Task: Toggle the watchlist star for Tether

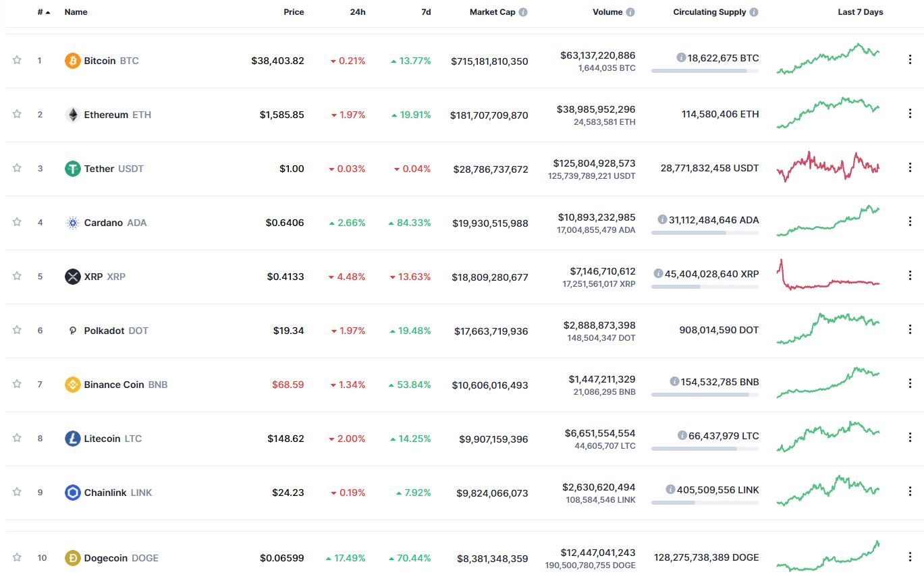Action: [17, 168]
